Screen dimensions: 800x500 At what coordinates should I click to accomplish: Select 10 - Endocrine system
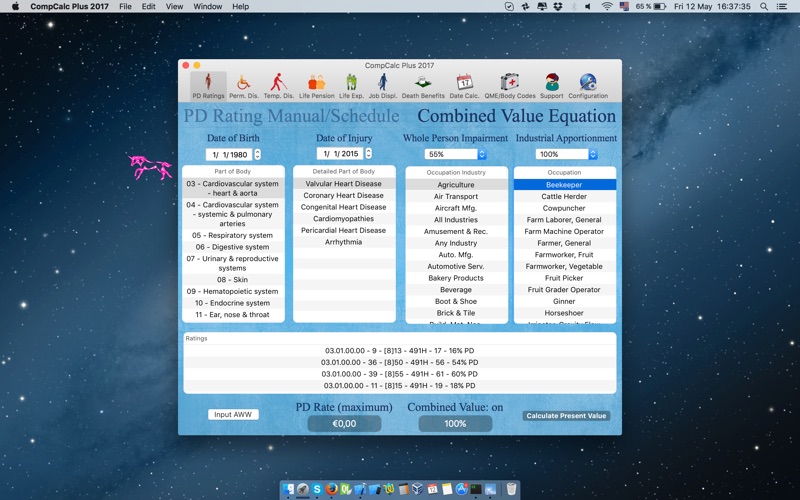click(x=233, y=303)
